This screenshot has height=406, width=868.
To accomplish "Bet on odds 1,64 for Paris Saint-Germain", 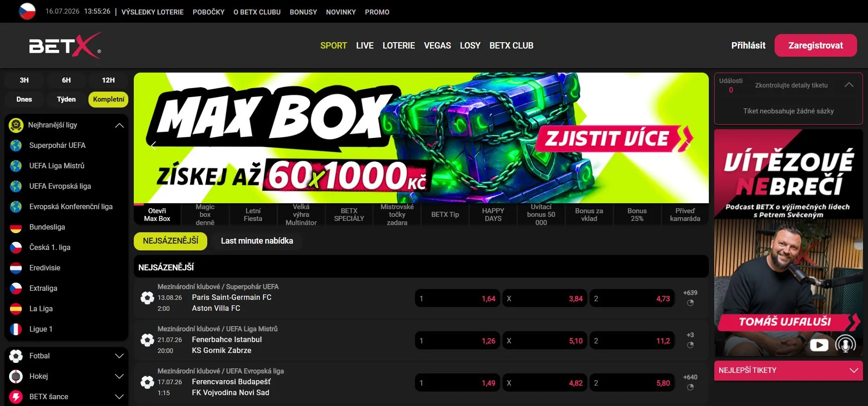I will click(x=457, y=298).
